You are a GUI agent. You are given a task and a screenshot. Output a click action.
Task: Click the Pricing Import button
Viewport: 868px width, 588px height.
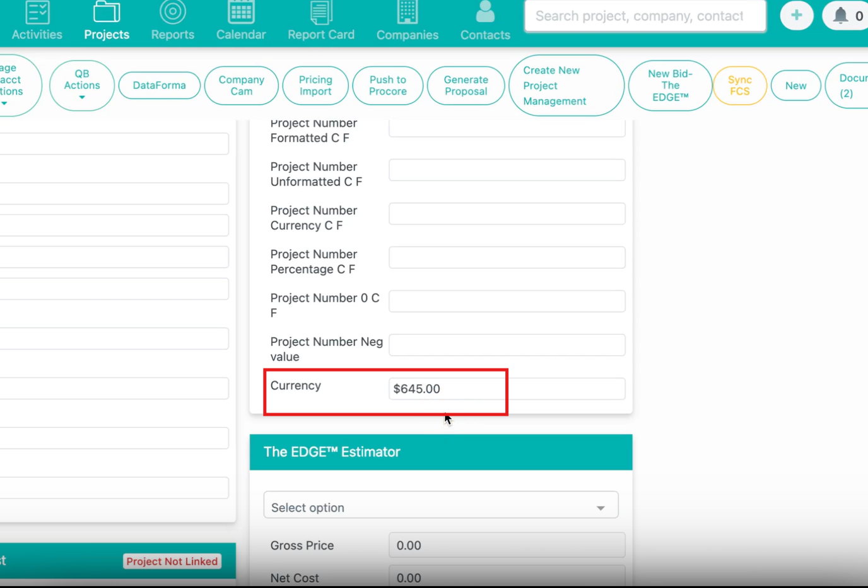(x=315, y=85)
